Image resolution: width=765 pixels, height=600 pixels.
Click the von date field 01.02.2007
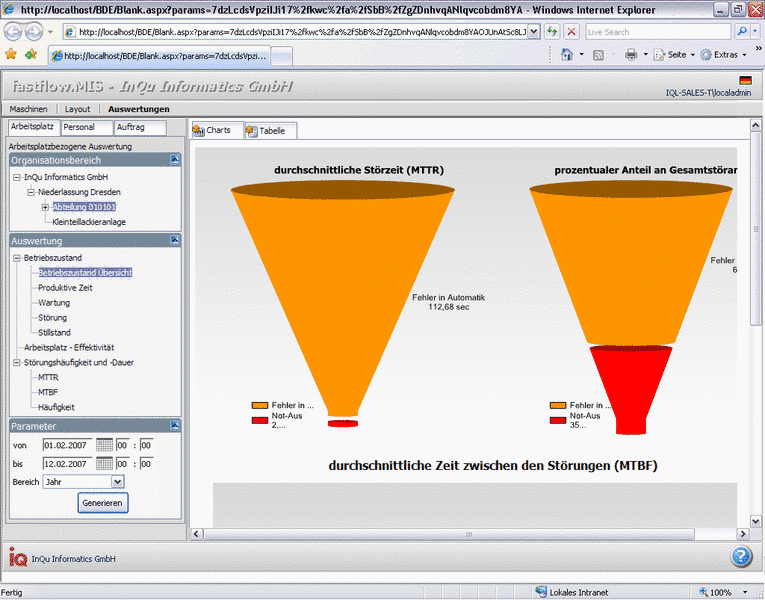[67, 445]
